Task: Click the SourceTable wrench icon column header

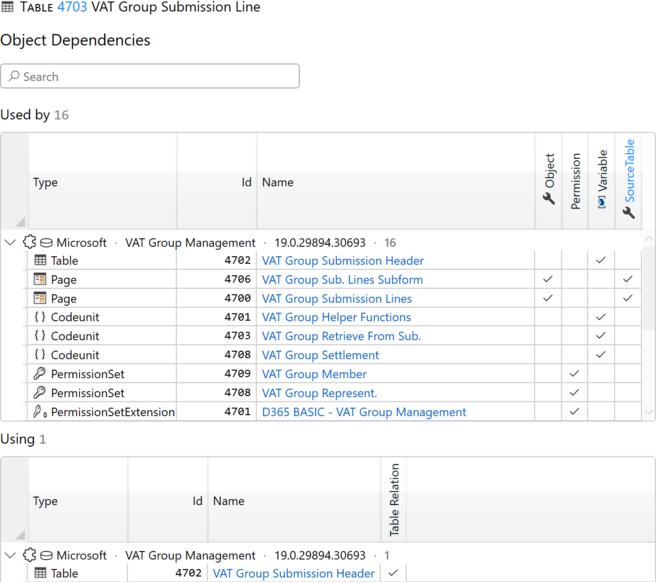Action: coord(629,213)
